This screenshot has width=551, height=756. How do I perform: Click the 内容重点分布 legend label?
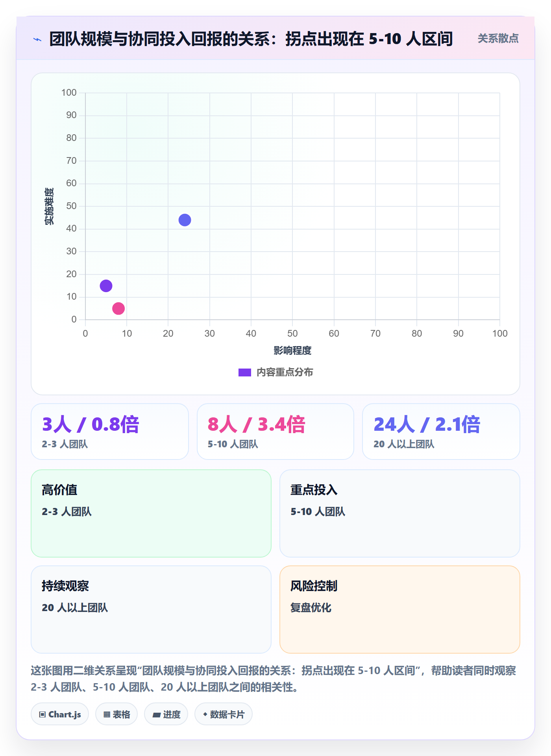[x=285, y=372]
